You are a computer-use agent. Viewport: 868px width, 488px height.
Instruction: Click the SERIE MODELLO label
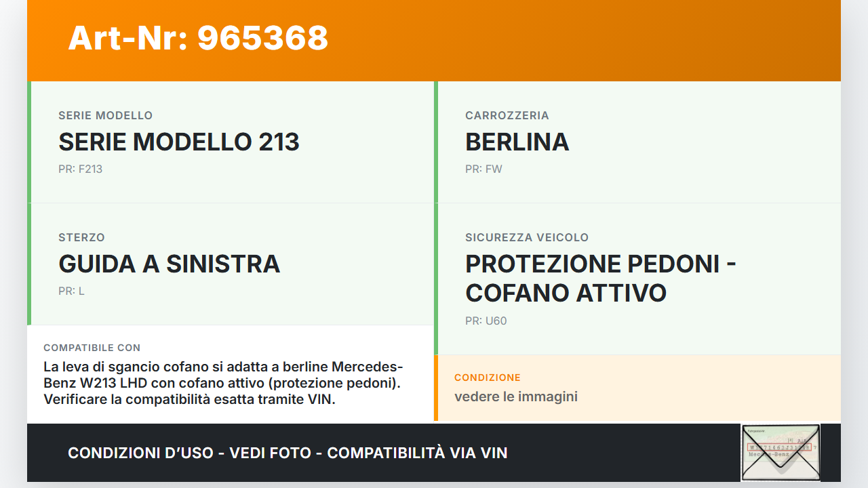pos(105,115)
